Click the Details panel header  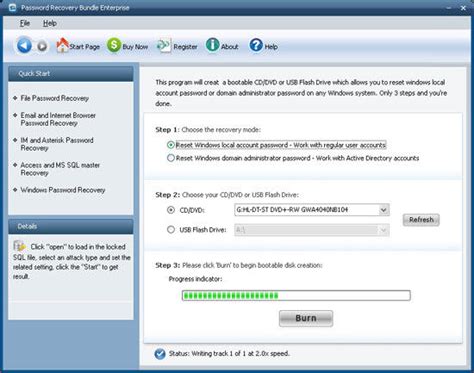[x=71, y=226]
